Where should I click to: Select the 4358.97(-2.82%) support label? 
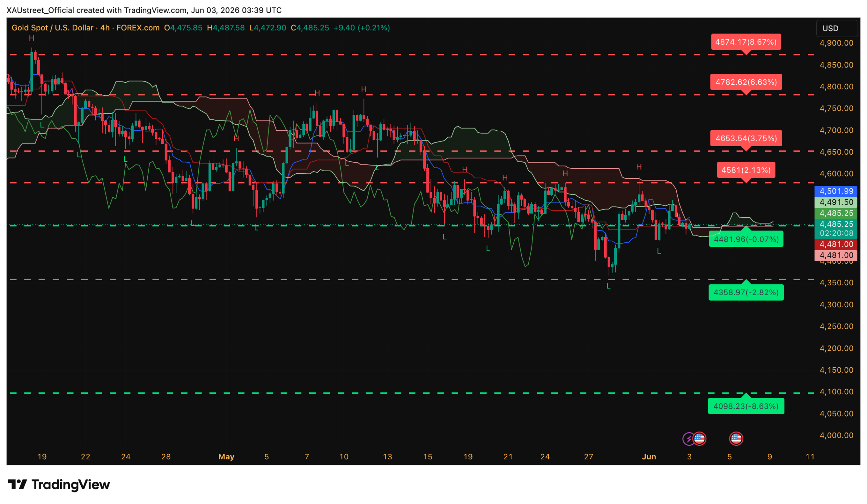click(746, 292)
